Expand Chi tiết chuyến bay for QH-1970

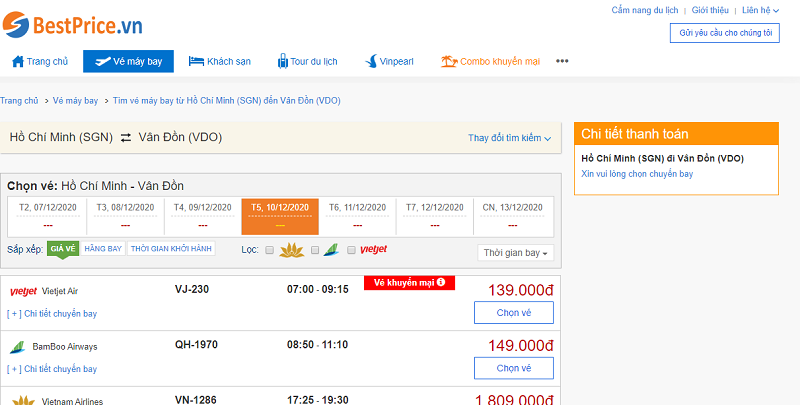coord(52,369)
